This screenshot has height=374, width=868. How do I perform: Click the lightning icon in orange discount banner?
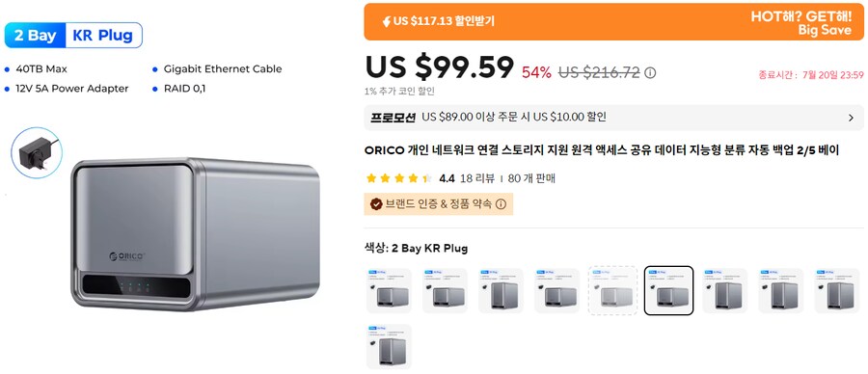coord(387,21)
